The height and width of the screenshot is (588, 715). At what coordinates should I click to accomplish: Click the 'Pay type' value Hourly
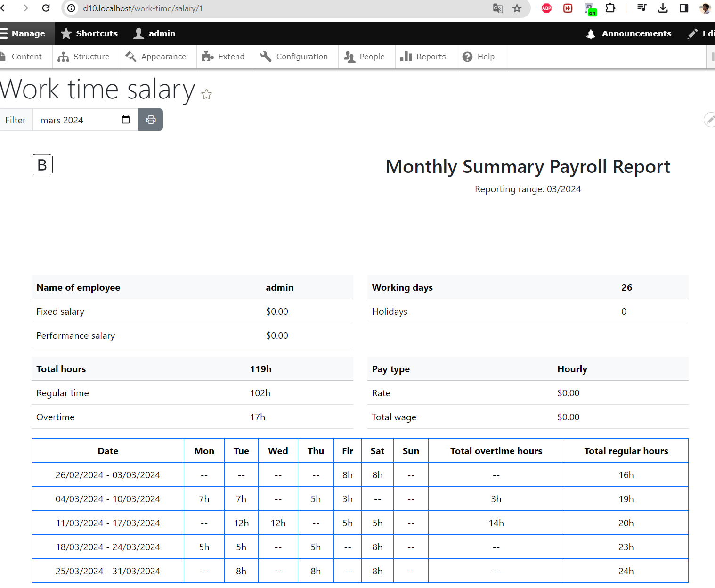point(572,369)
